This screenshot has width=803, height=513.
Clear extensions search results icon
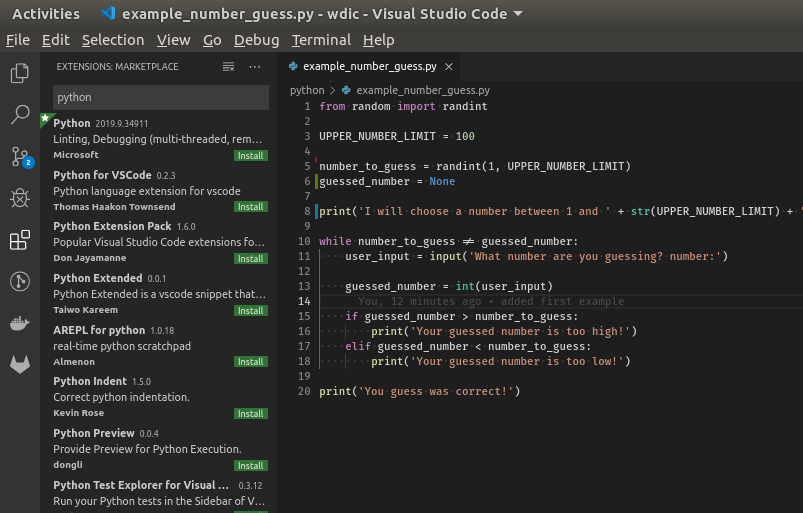pos(228,67)
